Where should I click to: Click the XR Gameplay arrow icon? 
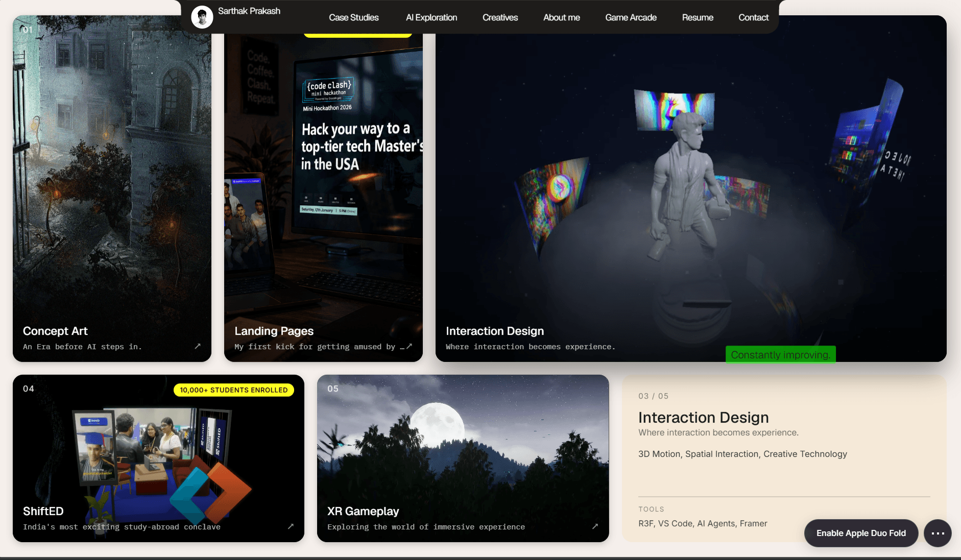click(595, 526)
